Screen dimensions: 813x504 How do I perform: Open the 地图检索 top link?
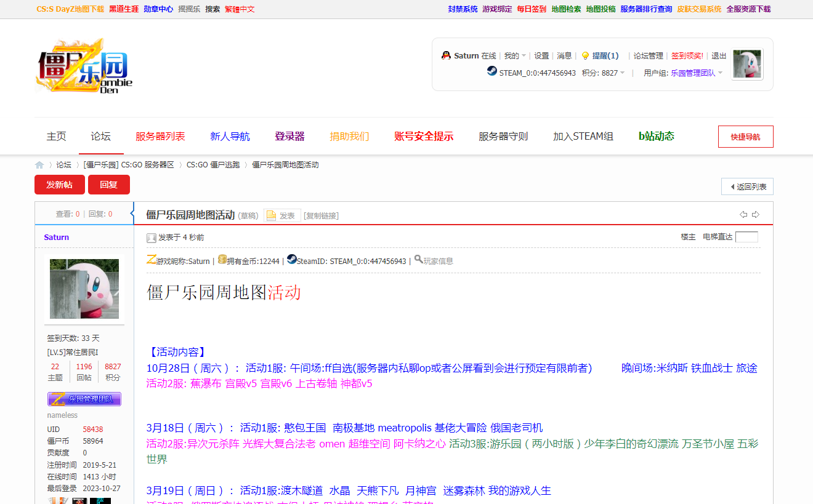click(x=566, y=9)
